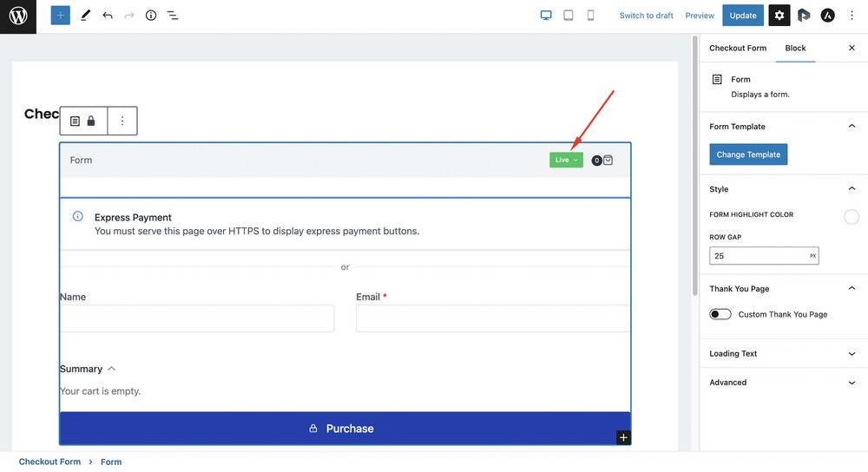Screen dimensions: 868x472
Task: Collapse the Summary section chevron
Action: click(x=111, y=369)
